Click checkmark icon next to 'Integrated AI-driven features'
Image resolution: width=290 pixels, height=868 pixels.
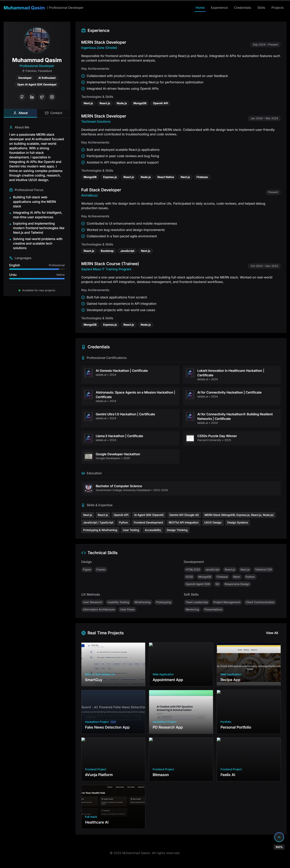83,89
